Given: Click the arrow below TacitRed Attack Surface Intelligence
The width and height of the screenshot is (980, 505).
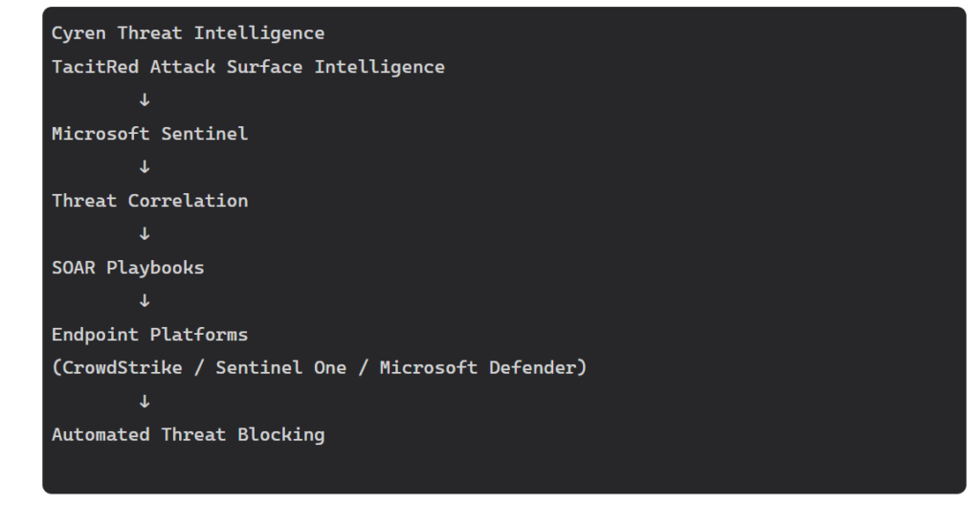Looking at the screenshot, I should 145,99.
